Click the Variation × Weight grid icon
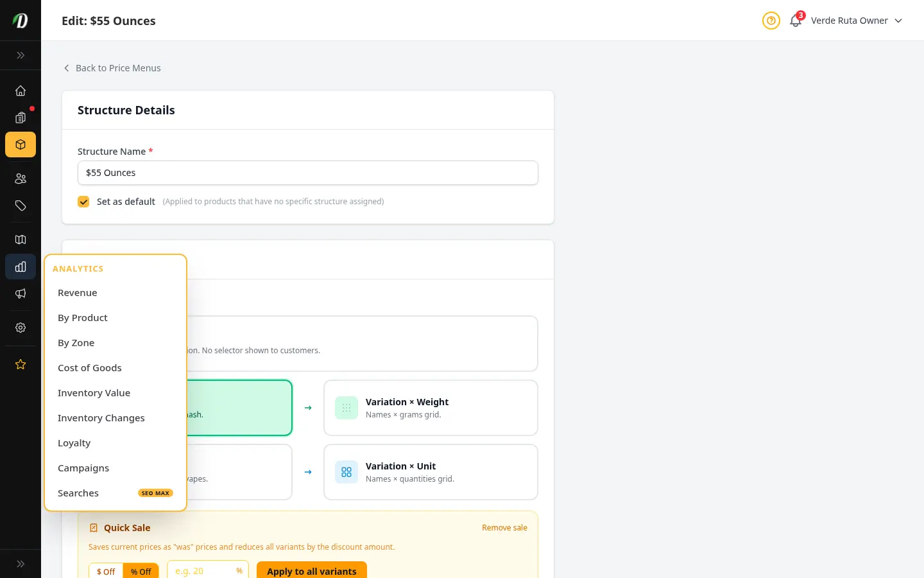 point(346,408)
